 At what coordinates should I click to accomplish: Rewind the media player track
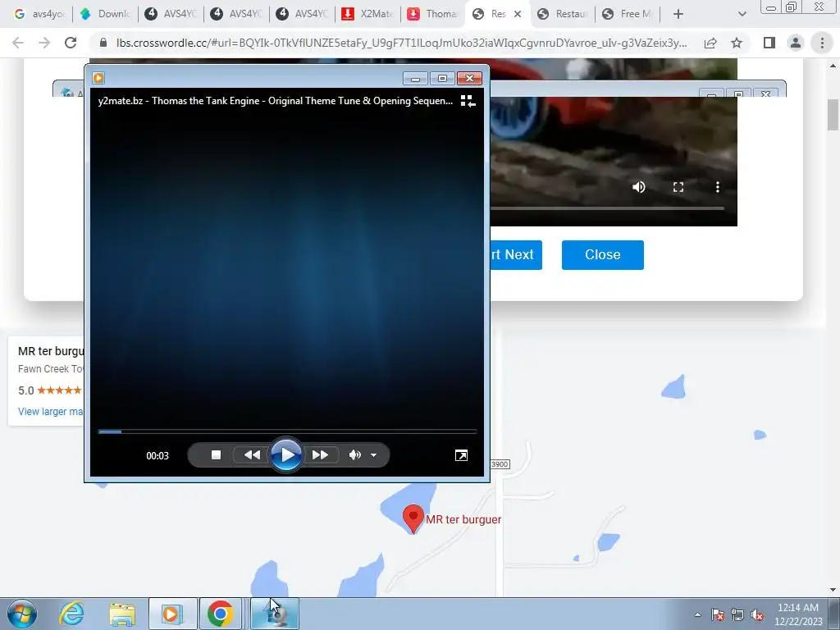click(x=252, y=454)
